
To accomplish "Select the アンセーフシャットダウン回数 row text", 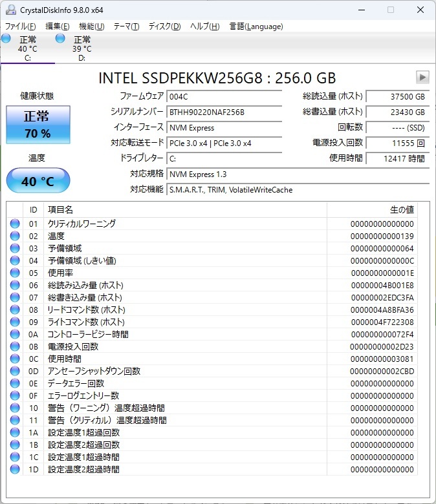I will (94, 371).
